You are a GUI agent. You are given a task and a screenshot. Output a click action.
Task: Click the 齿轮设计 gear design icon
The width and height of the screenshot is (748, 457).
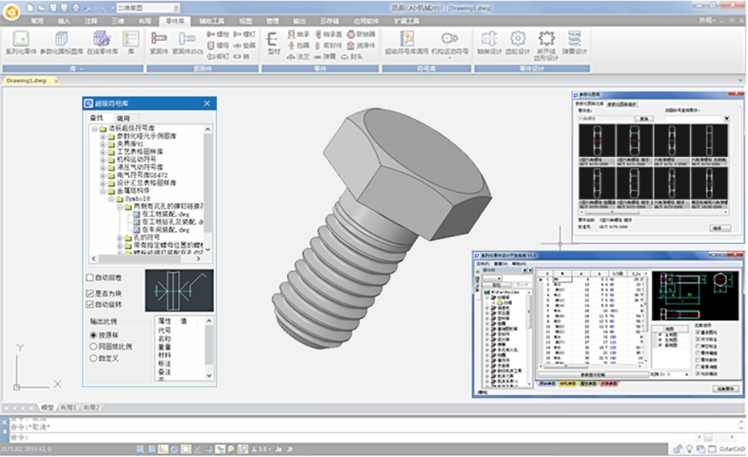pos(518,39)
